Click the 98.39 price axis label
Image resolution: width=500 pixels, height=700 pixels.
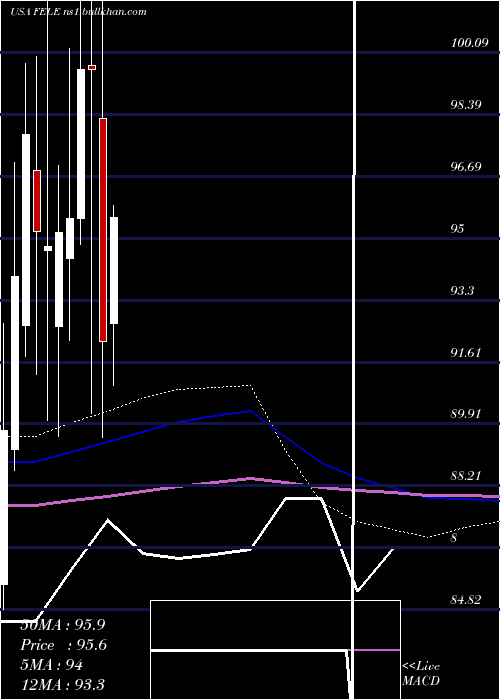click(466, 105)
